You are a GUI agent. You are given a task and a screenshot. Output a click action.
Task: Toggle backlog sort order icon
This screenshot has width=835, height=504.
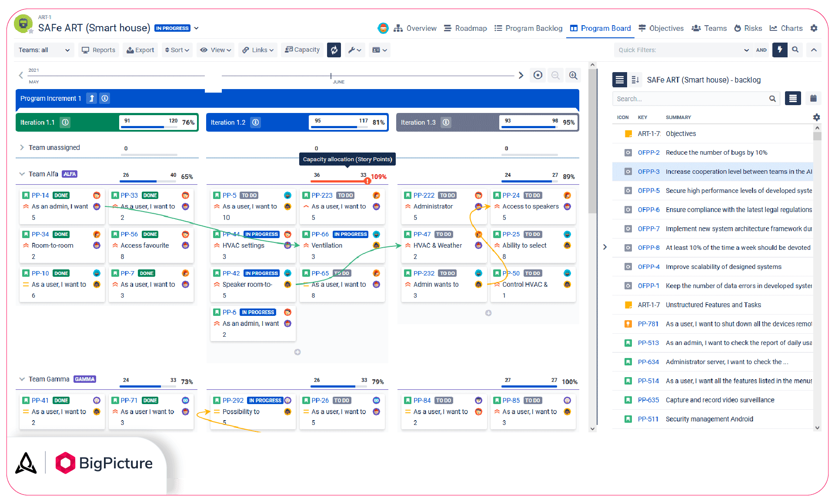pos(635,80)
